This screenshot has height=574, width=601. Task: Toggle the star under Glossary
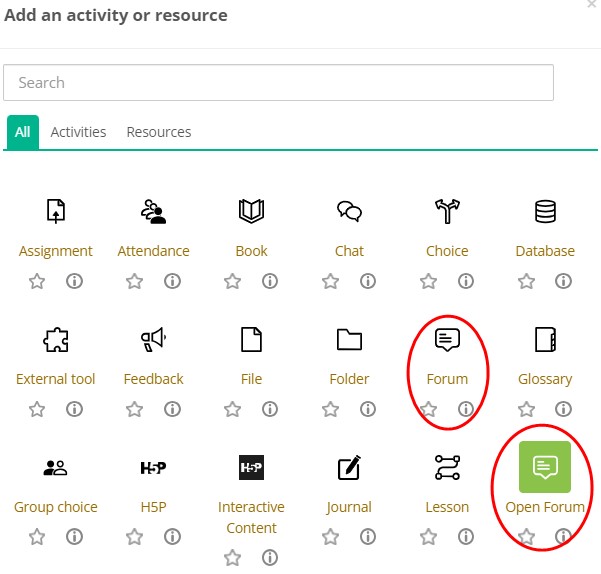point(527,409)
